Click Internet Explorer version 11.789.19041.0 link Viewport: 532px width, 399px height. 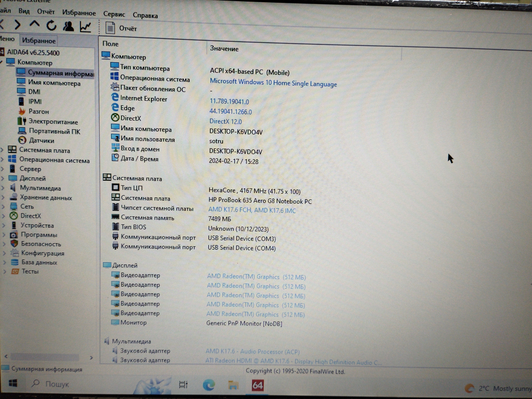pos(229,101)
